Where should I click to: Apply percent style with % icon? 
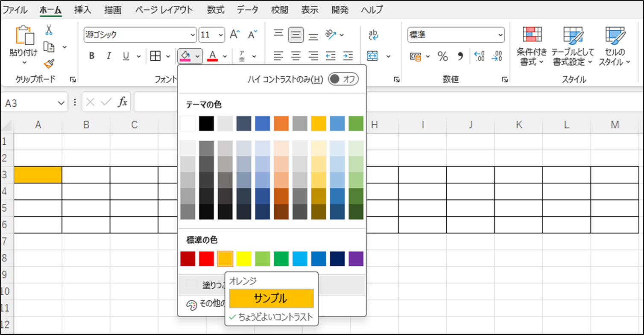443,56
